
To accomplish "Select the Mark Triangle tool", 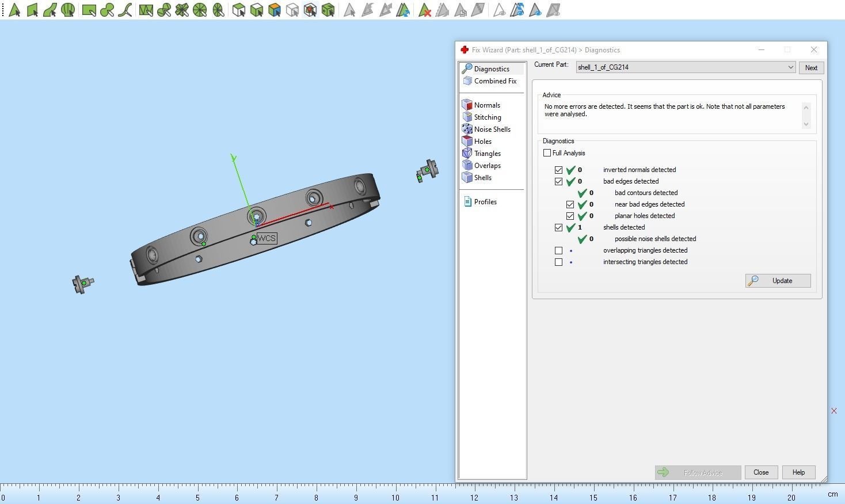I will point(14,10).
